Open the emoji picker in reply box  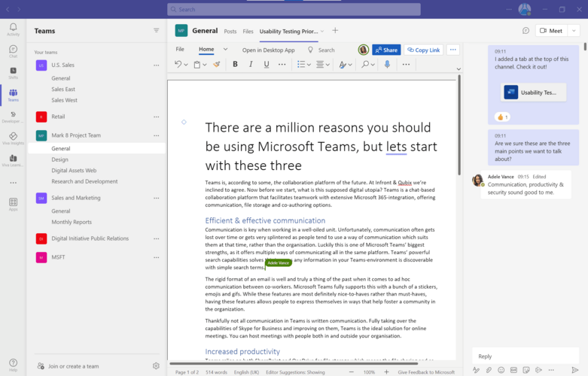pyautogui.click(x=501, y=370)
